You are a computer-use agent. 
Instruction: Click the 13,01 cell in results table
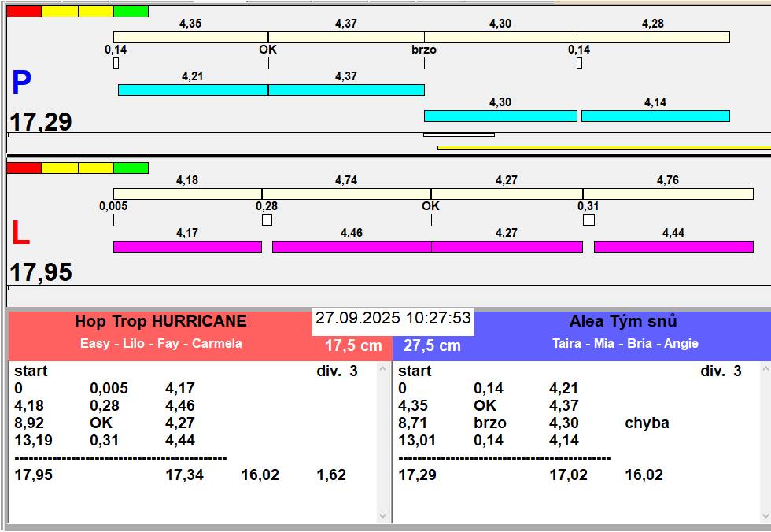[x=417, y=440]
